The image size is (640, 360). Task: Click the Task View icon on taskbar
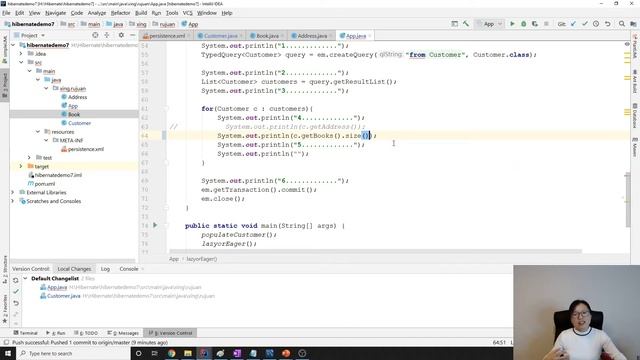coord(155,353)
